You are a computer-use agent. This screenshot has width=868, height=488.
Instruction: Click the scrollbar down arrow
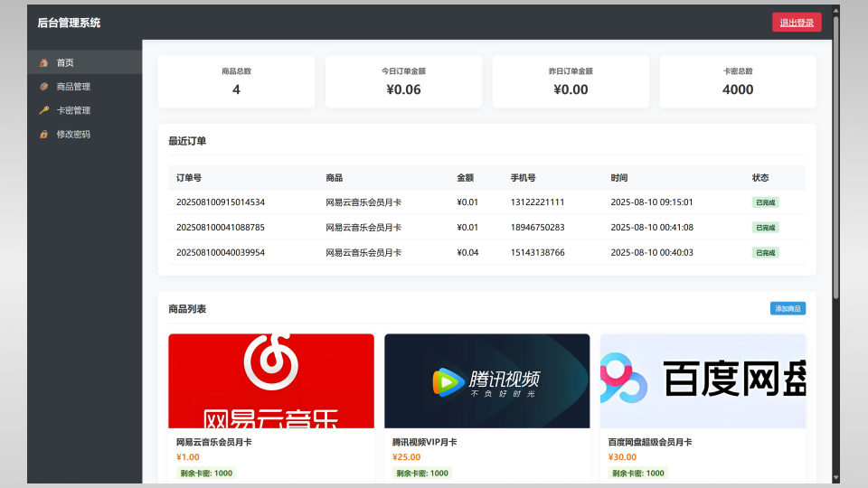tap(835, 478)
